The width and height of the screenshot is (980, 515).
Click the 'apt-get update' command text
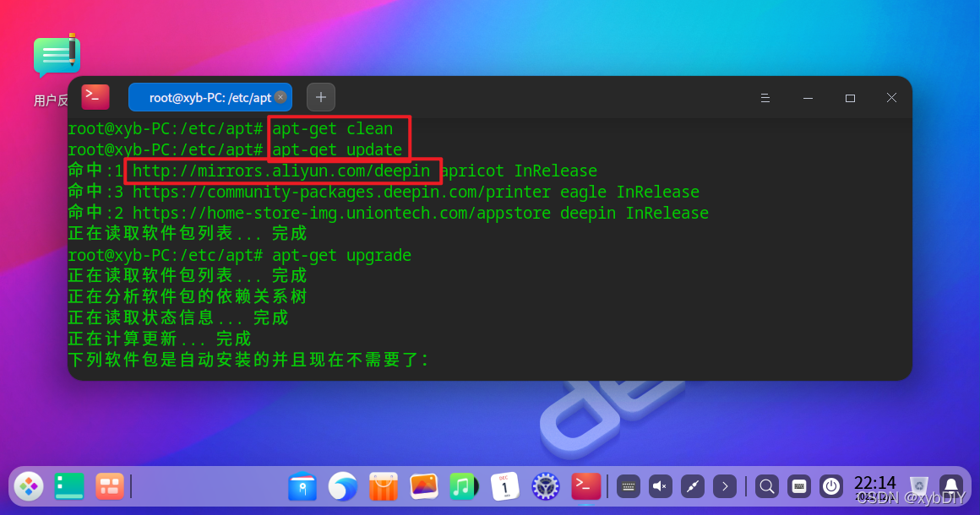(337, 149)
